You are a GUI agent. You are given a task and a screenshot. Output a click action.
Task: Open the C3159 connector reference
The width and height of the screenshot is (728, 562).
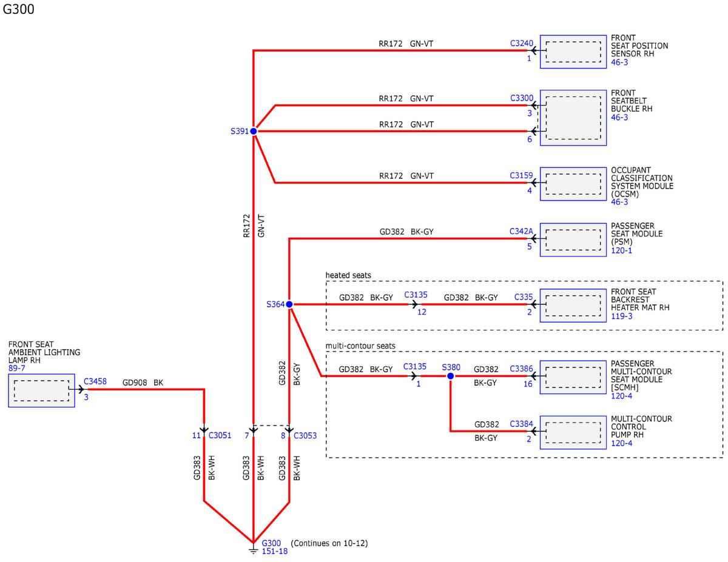pos(522,176)
